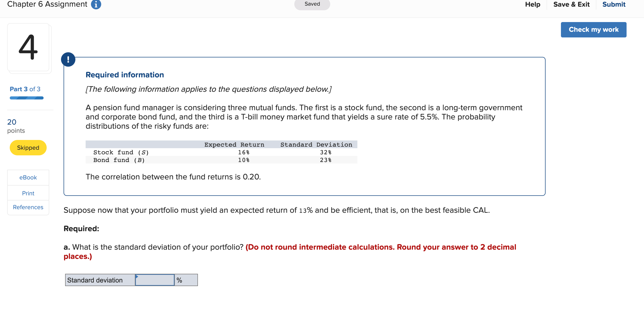Click the Print link
The image size is (644, 323).
(28, 193)
